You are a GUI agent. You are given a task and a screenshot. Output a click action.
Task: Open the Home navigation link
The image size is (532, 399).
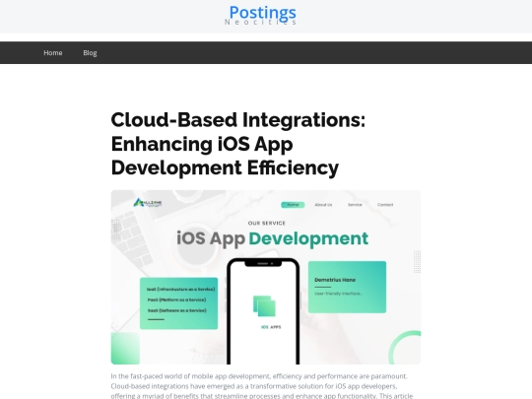[x=53, y=53]
